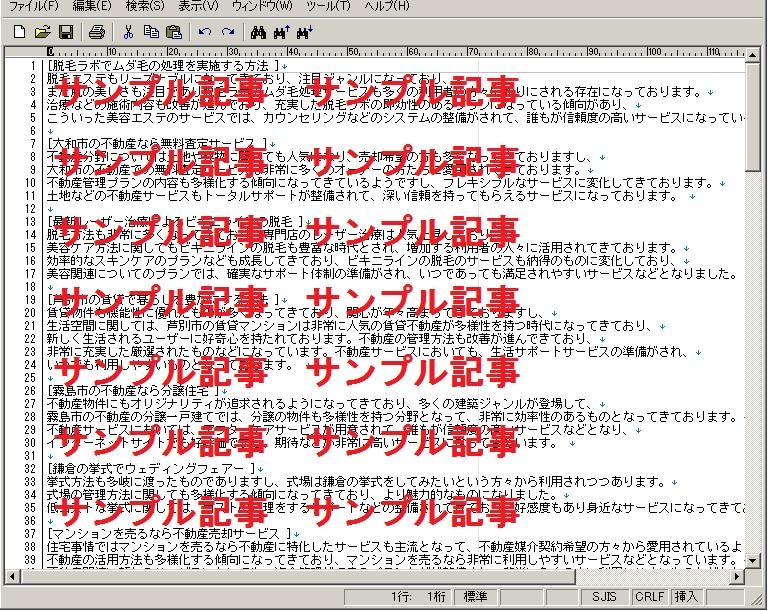Click the vertical scrollbar down arrow
The image size is (768, 611).
click(753, 561)
